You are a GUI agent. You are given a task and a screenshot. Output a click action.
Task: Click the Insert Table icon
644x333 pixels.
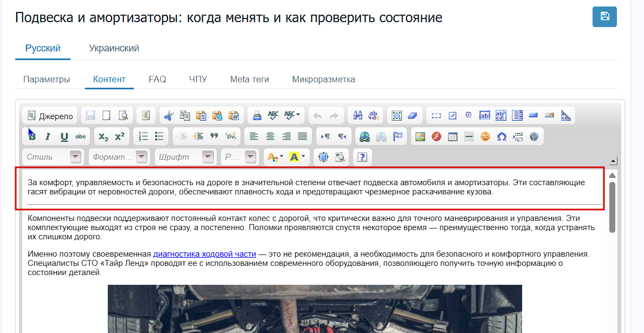pyautogui.click(x=453, y=136)
